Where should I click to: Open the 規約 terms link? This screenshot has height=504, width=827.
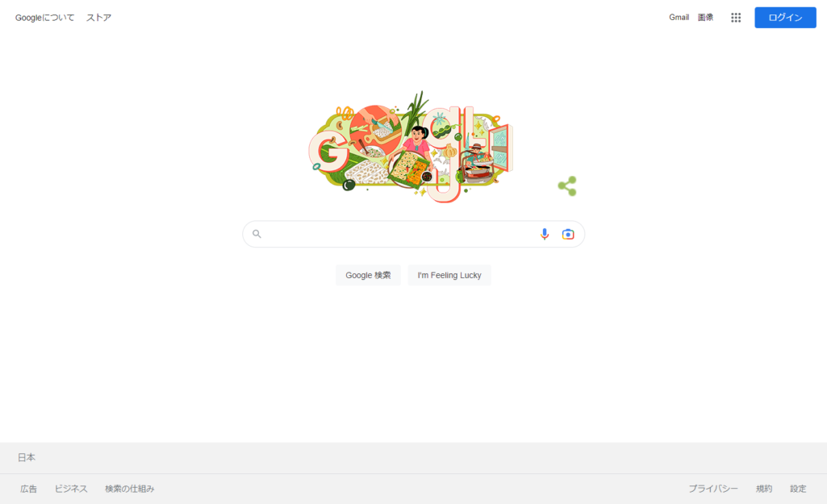tap(764, 489)
